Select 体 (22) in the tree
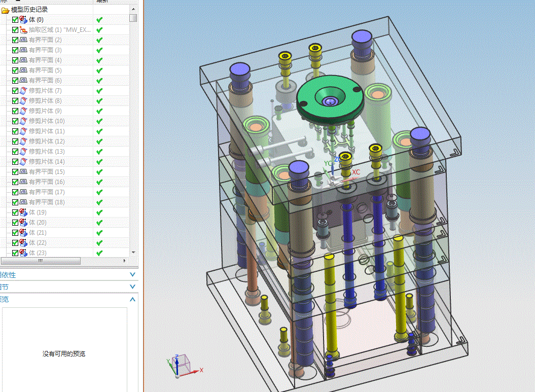 click(38, 243)
